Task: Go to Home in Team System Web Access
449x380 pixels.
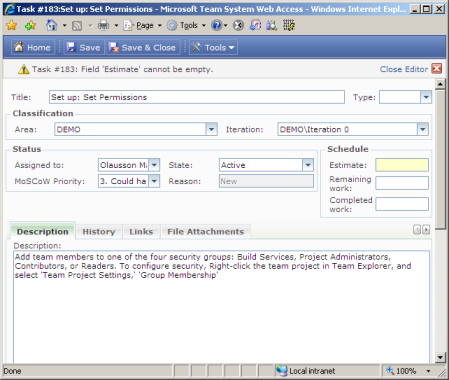Action: tap(33, 47)
